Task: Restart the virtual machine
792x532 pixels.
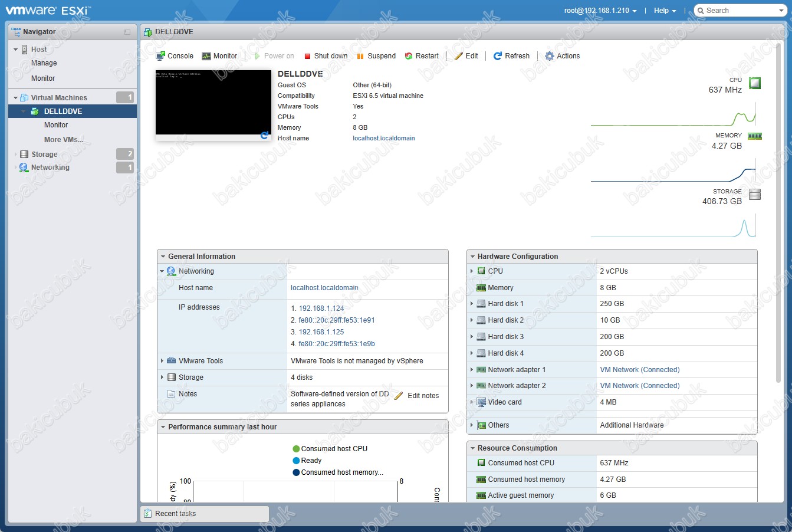Action: pyautogui.click(x=422, y=56)
